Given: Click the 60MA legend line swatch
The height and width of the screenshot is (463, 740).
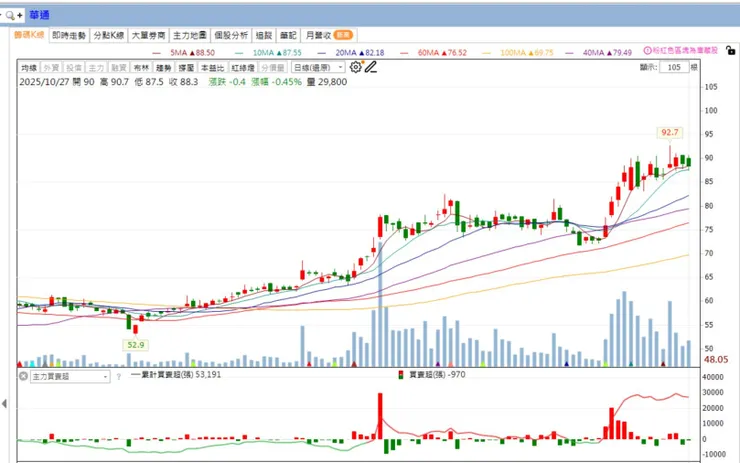Looking at the screenshot, I should pyautogui.click(x=404, y=53).
